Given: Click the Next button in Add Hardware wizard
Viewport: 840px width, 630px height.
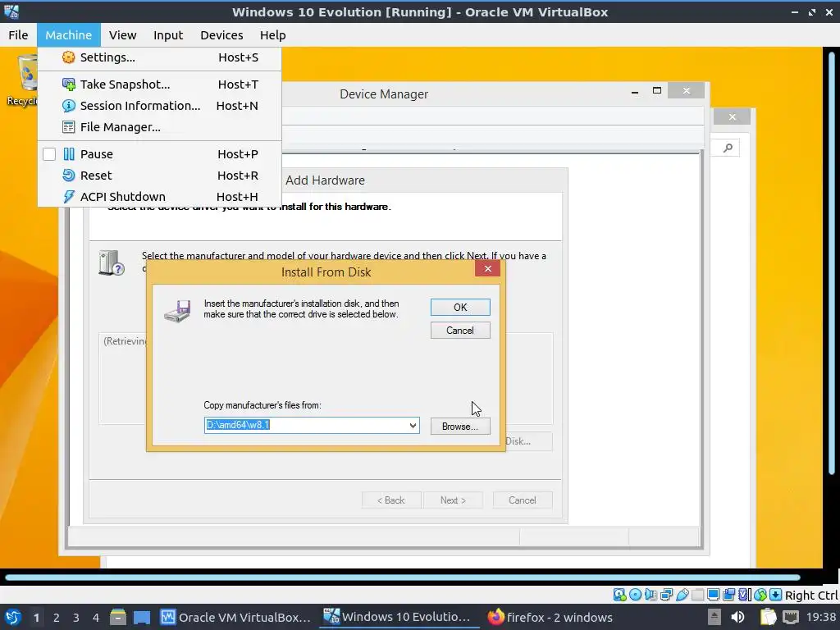Looking at the screenshot, I should [x=453, y=500].
